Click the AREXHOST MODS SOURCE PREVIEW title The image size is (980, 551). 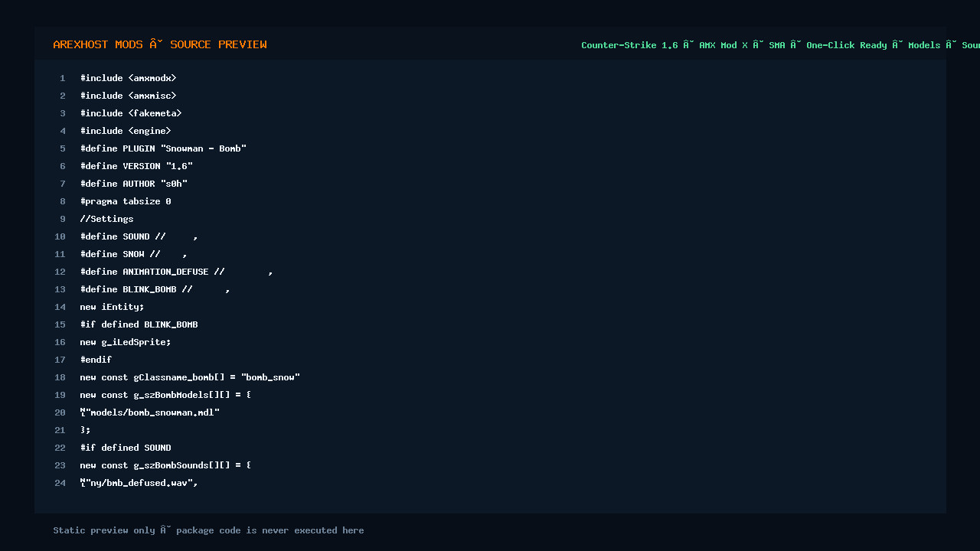[x=160, y=44]
